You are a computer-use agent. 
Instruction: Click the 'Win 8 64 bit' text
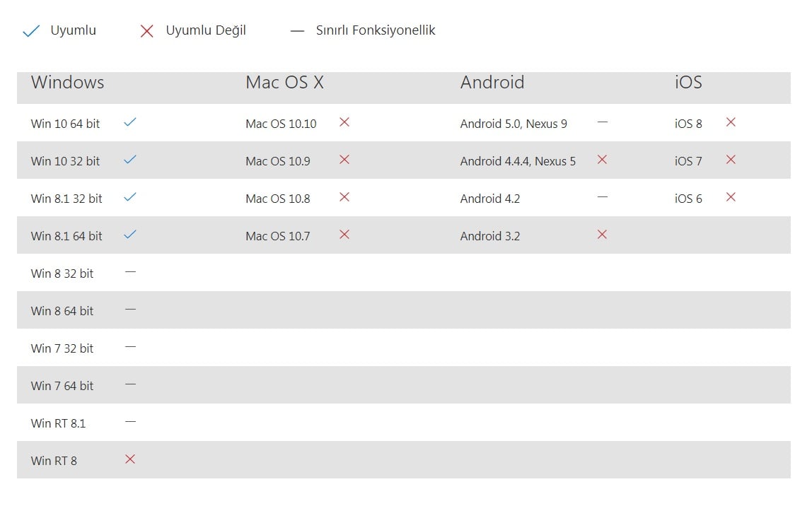[x=62, y=311]
